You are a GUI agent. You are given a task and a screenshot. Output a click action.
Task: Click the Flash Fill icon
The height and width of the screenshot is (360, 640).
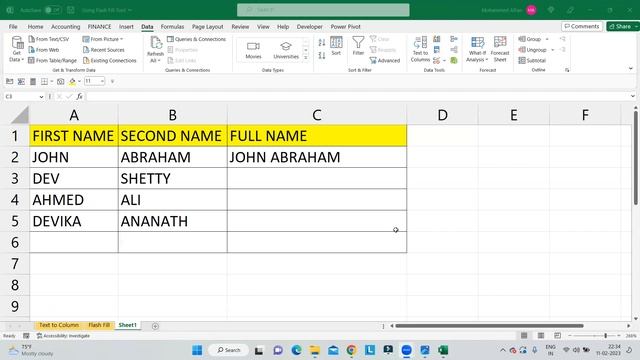pyautogui.click(x=437, y=39)
